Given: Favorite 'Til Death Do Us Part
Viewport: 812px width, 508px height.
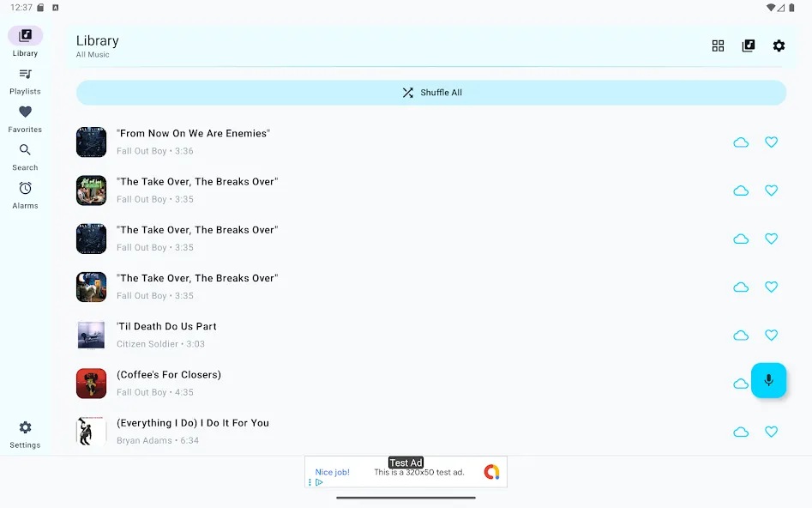Looking at the screenshot, I should pos(771,336).
